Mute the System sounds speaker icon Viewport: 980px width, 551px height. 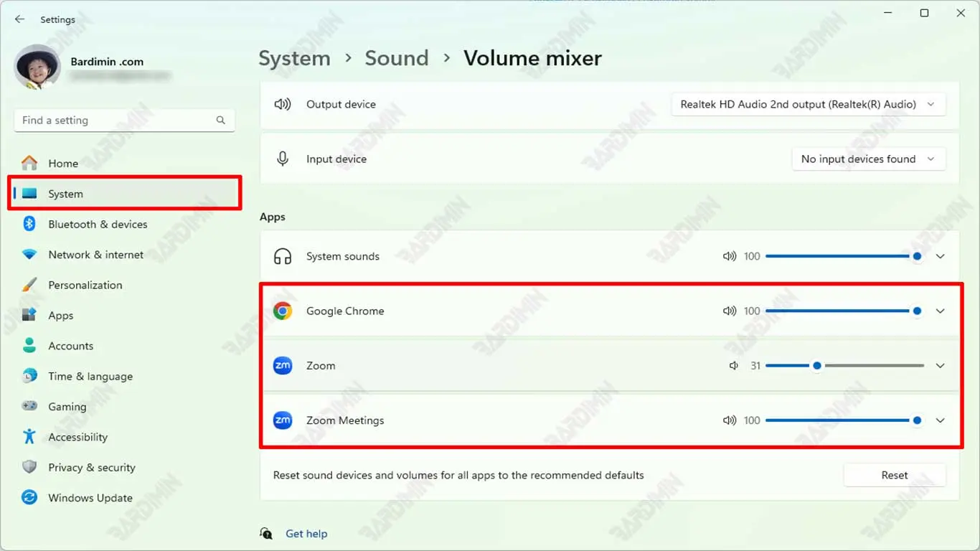(729, 256)
